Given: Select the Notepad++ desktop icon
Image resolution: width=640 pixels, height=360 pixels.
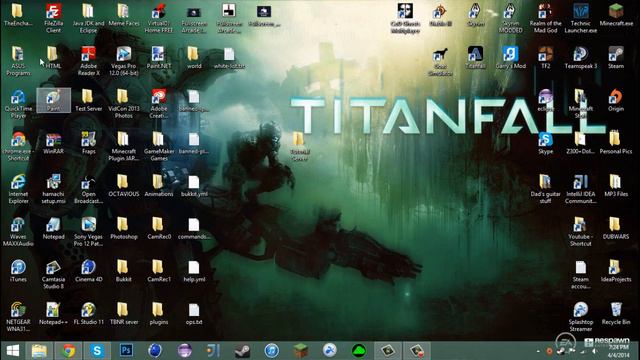Looking at the screenshot, I should click(x=53, y=314).
